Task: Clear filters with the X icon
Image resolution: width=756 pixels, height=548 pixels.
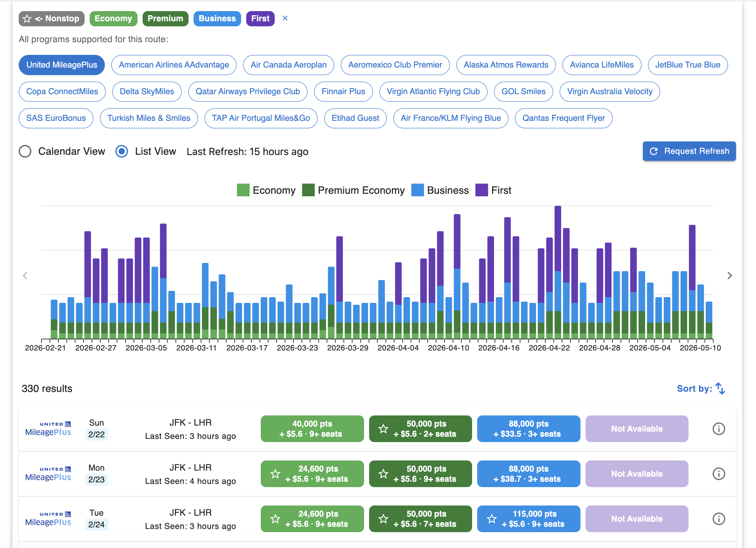Action: coord(285,18)
